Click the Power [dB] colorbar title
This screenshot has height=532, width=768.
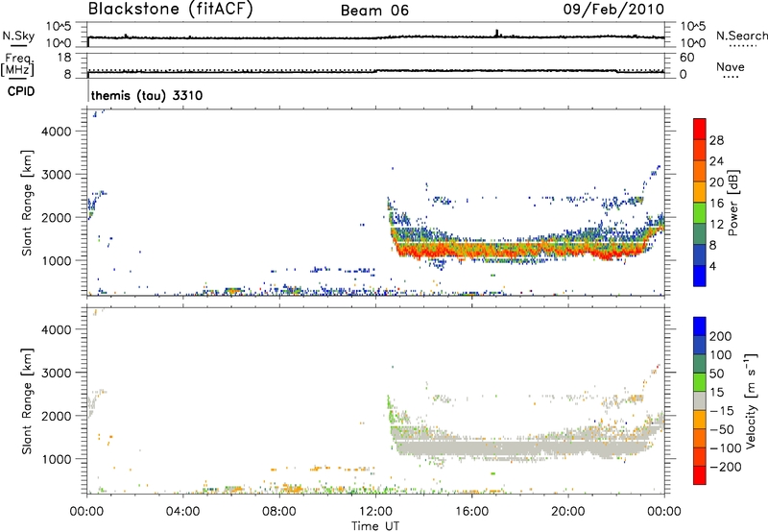(x=733, y=203)
